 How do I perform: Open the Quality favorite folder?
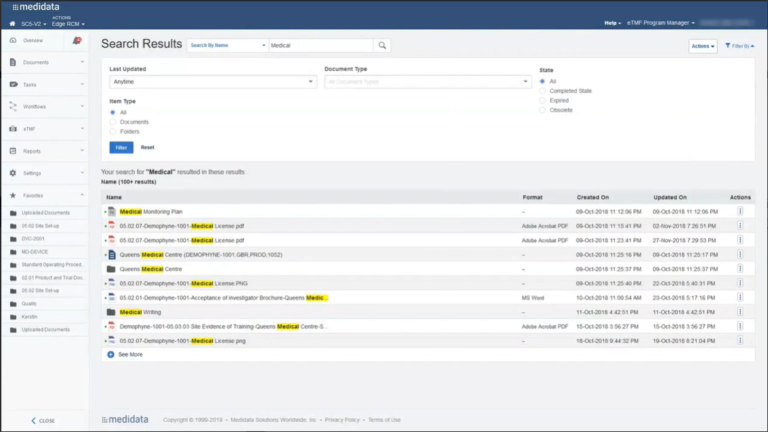(29, 304)
